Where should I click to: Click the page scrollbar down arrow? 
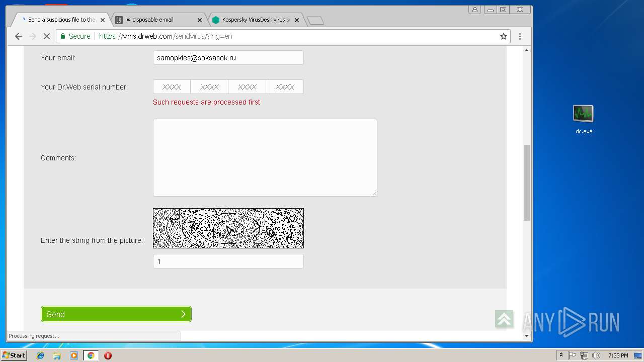point(527,336)
